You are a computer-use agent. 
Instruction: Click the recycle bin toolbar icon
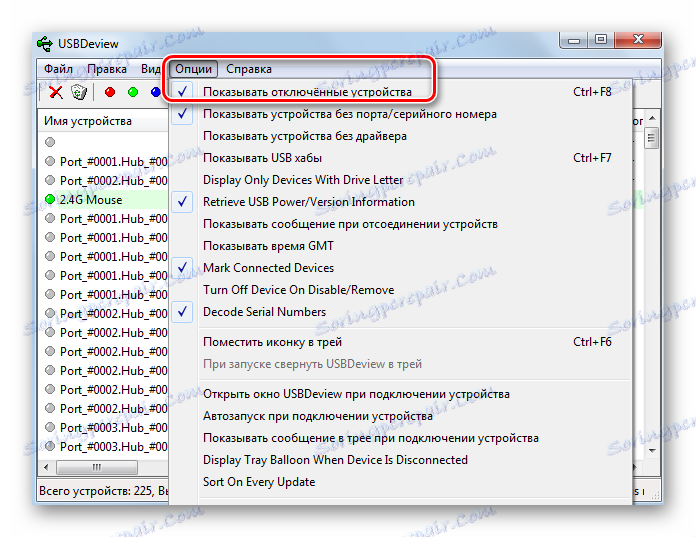pos(79,92)
